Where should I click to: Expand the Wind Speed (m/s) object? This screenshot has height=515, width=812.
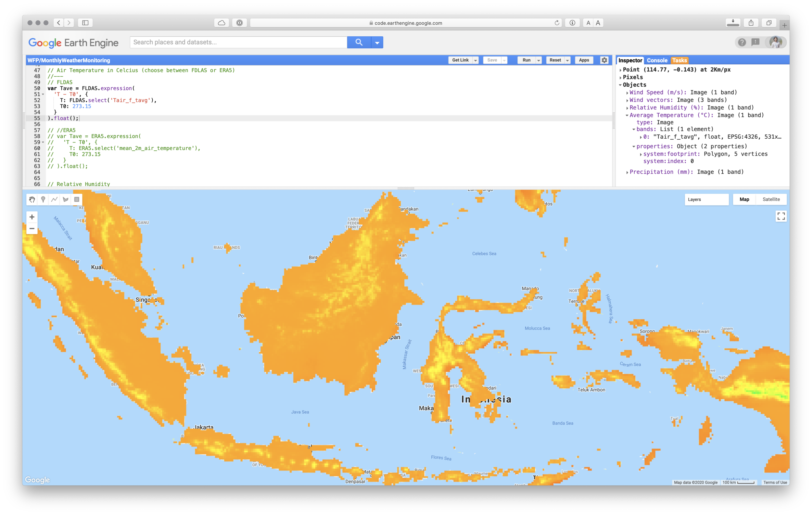[x=627, y=93]
